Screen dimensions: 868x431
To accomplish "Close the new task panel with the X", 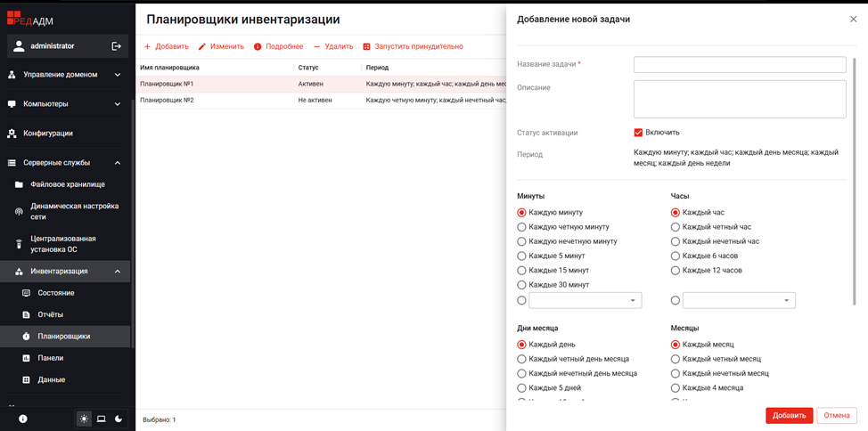I will (x=853, y=19).
